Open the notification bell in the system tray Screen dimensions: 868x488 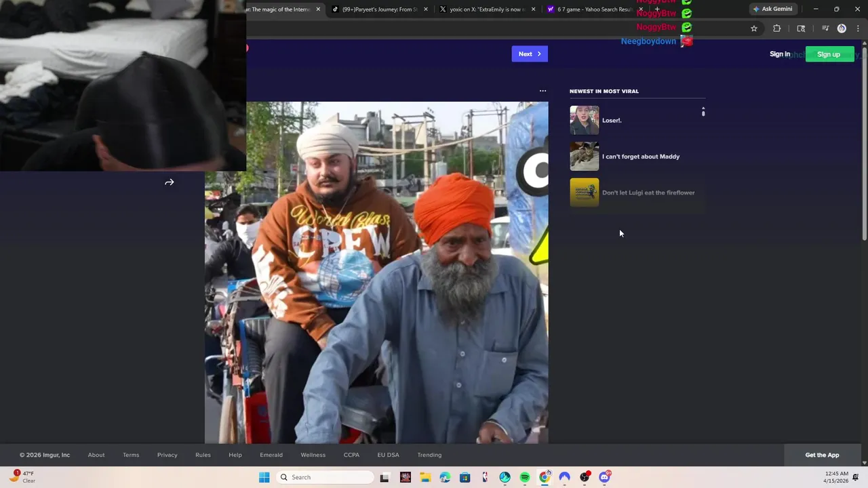click(x=856, y=477)
